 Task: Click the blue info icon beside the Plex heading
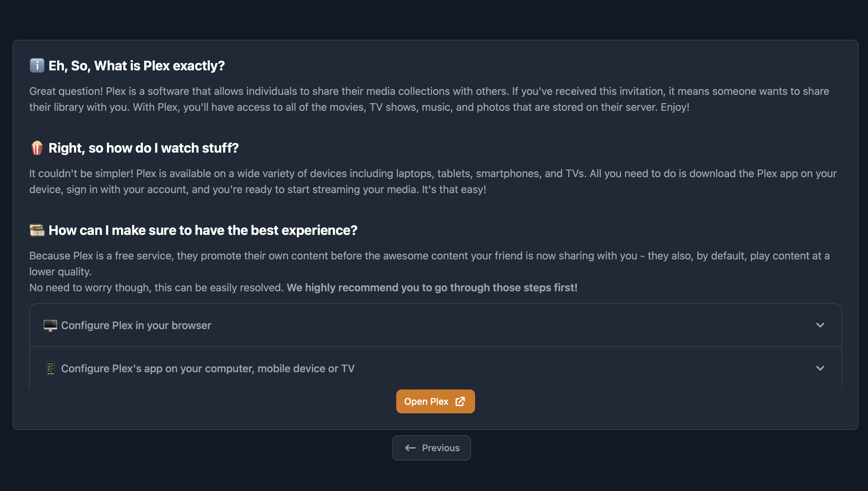[x=37, y=65]
